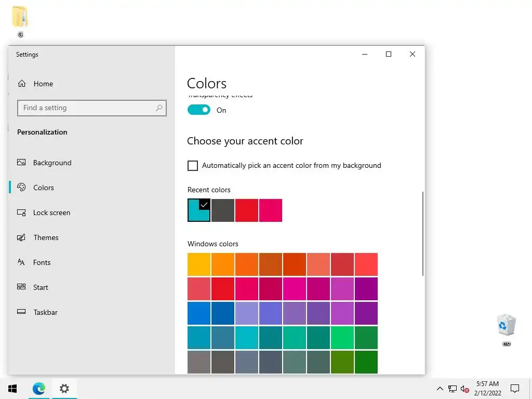Pick the bright green Windows color in fourth row
This screenshot has height=399, width=532.
click(x=342, y=338)
